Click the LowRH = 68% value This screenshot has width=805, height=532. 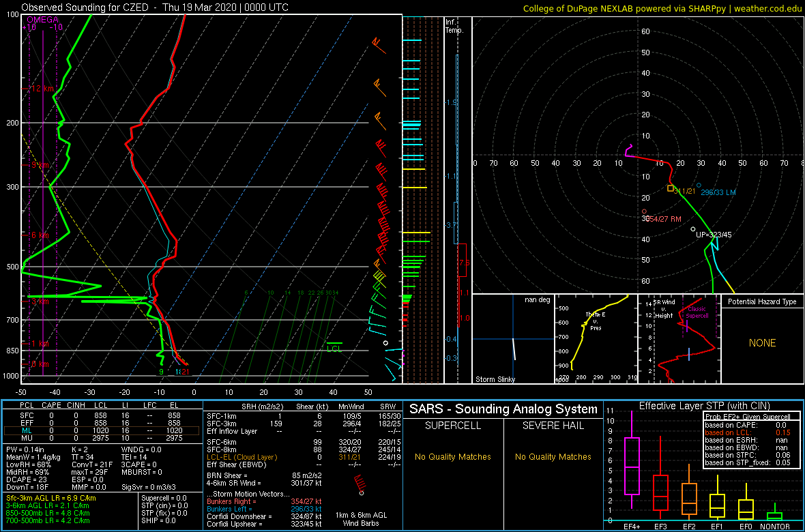28,464
